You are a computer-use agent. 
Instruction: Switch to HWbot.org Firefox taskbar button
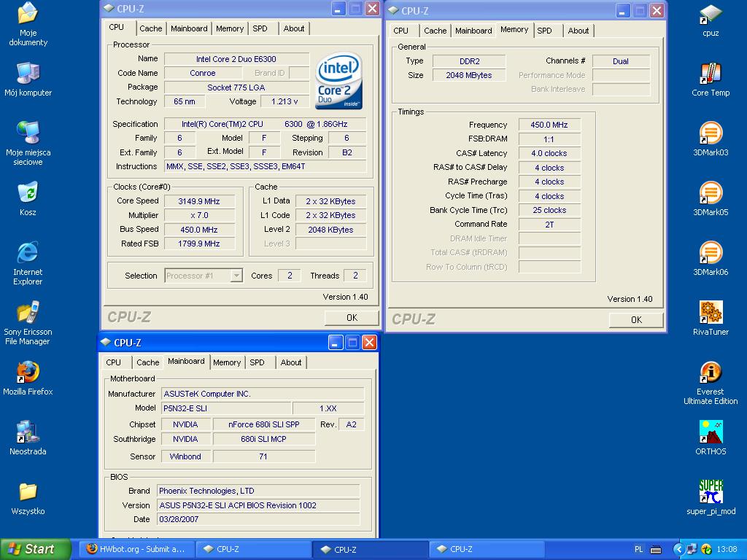pyautogui.click(x=136, y=549)
